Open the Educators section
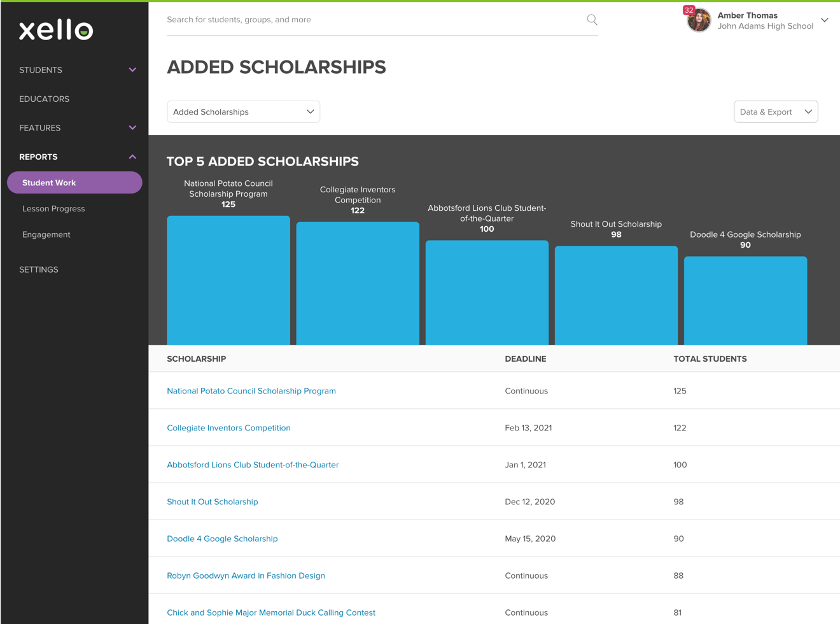840x624 pixels. 45,99
